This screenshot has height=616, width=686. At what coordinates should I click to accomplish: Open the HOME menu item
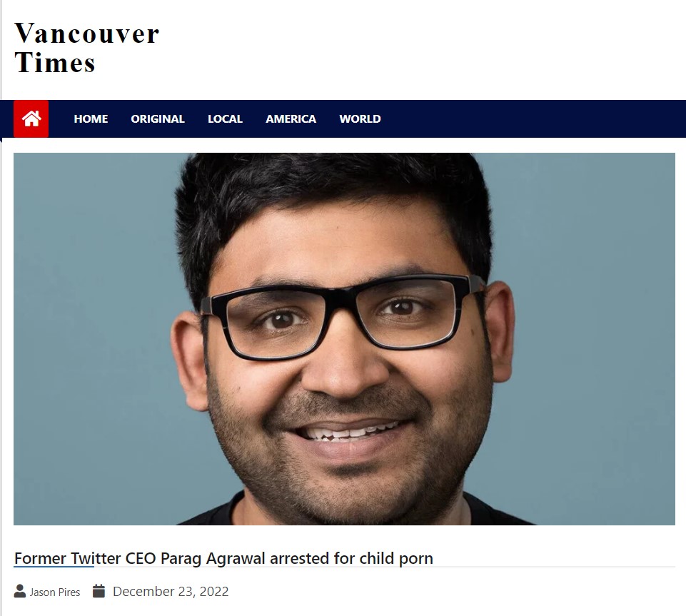point(91,119)
